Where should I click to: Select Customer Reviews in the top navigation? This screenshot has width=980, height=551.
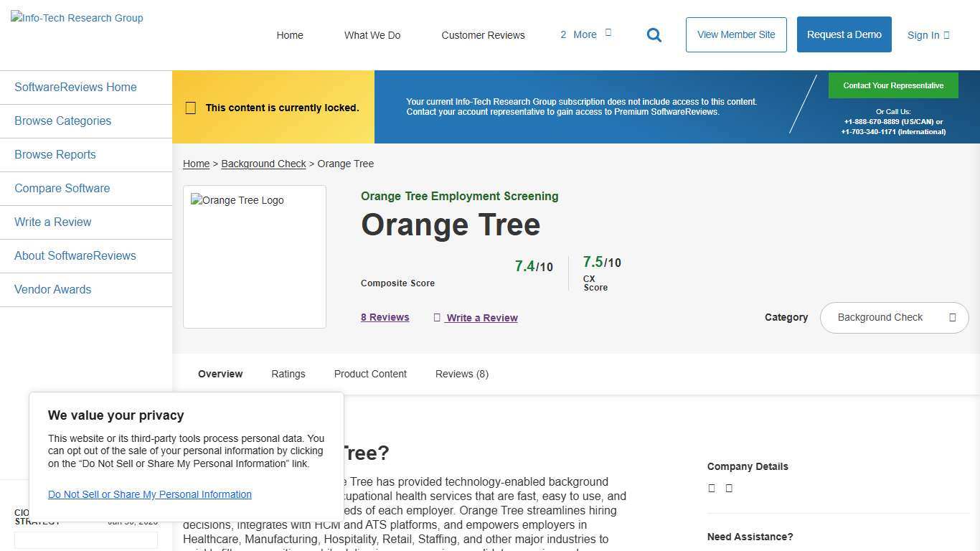coord(483,34)
